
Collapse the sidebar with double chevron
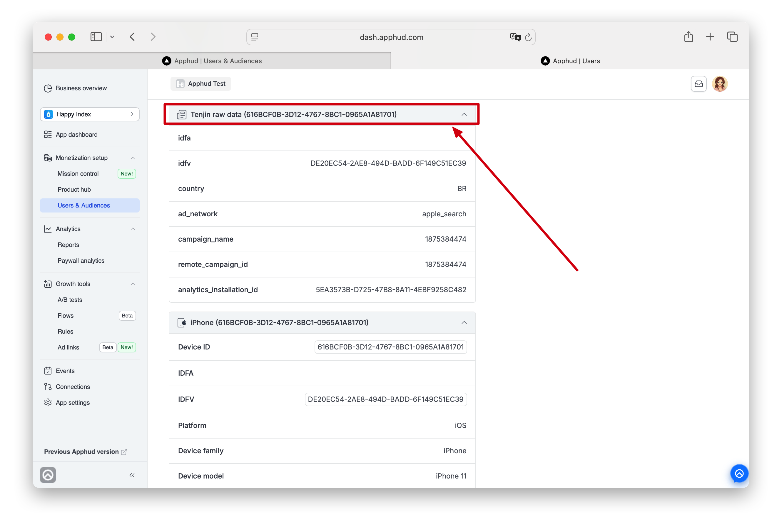[132, 475]
